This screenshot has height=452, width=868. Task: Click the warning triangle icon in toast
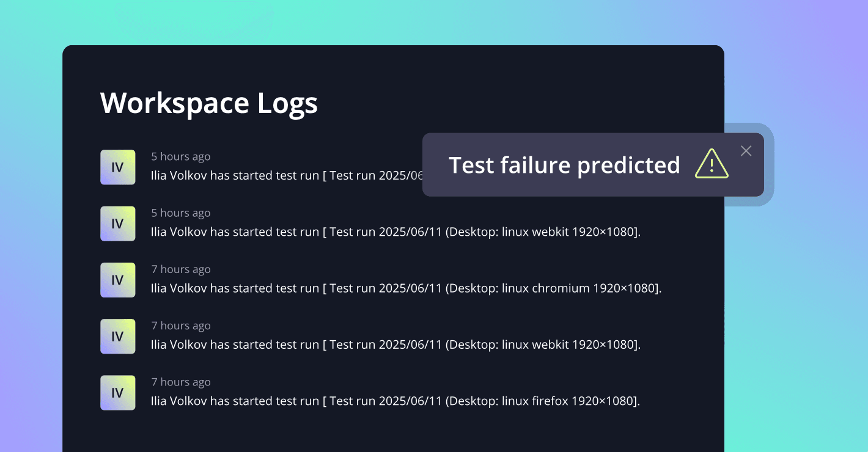[x=712, y=164]
